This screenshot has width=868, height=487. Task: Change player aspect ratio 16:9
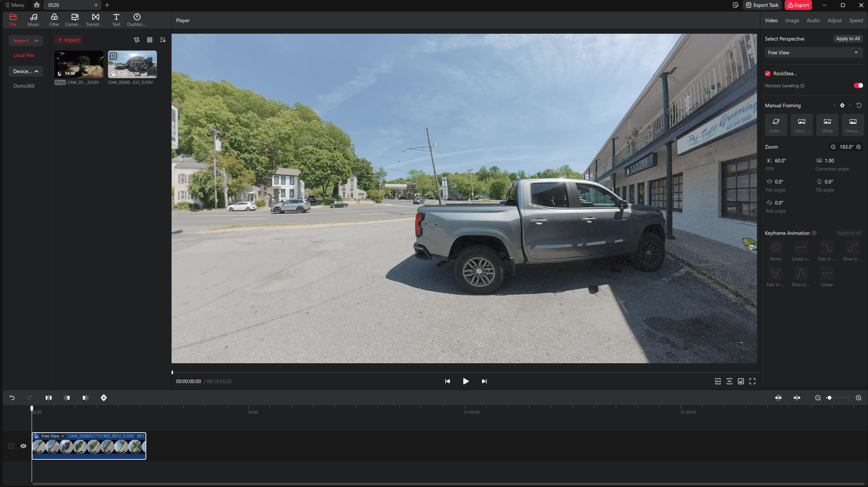coord(718,381)
